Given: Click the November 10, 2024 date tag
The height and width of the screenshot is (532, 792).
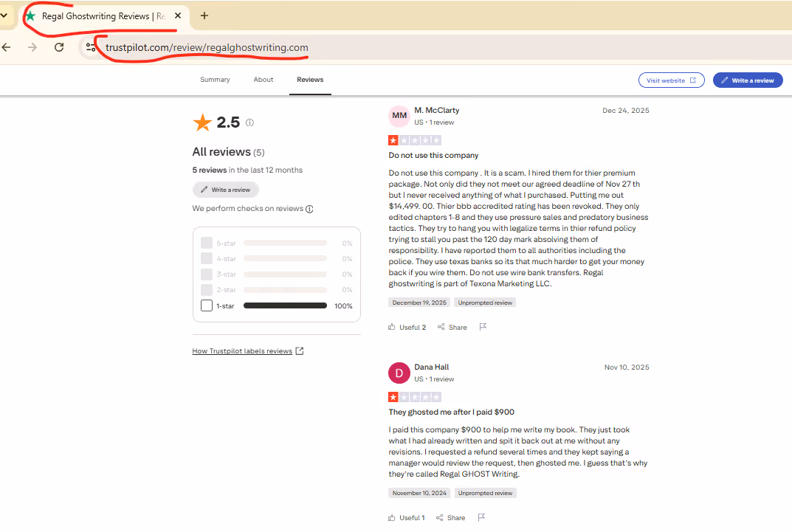Looking at the screenshot, I should coord(419,493).
